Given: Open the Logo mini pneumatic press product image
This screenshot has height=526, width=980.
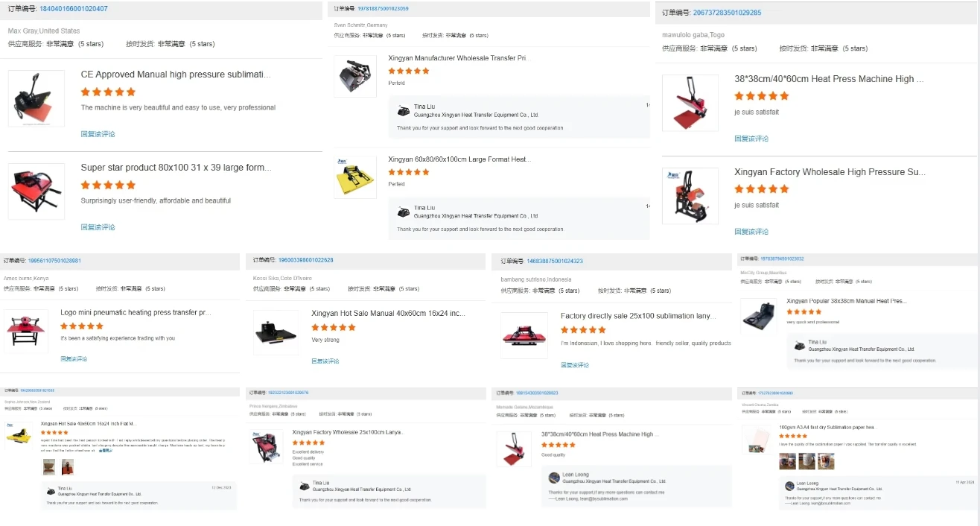Looking at the screenshot, I should 26,331.
